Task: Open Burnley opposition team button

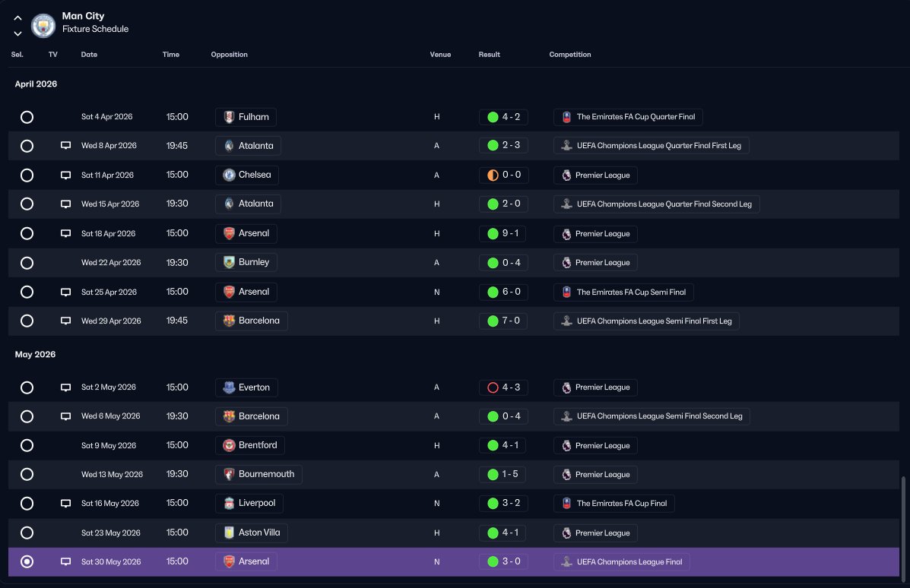Action: (246, 263)
